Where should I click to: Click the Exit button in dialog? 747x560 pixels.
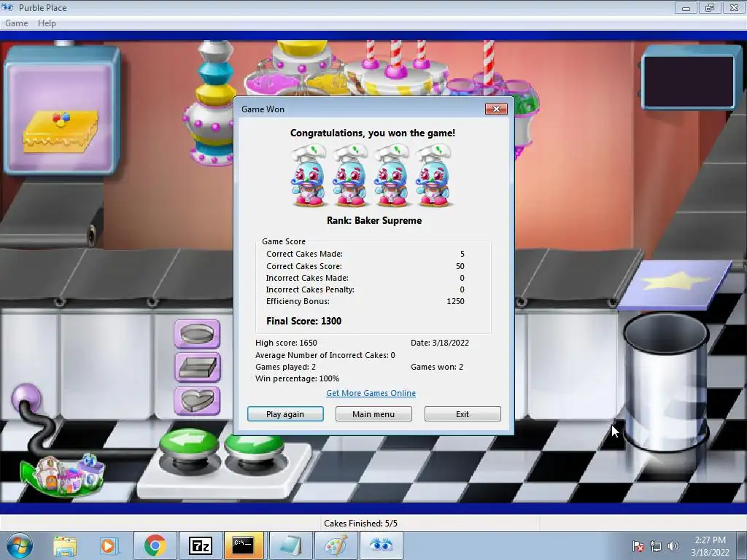point(462,414)
